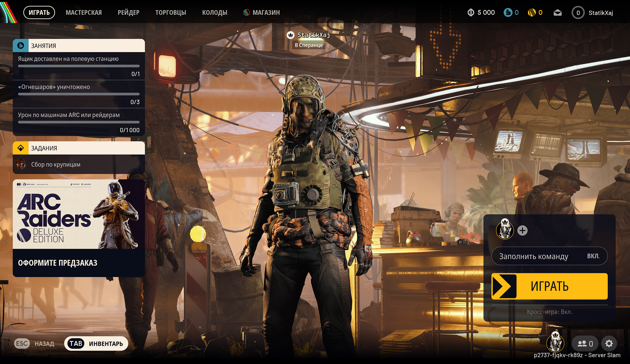Click bottom-right player avatar with crown
The image size is (630, 364).
click(555, 343)
